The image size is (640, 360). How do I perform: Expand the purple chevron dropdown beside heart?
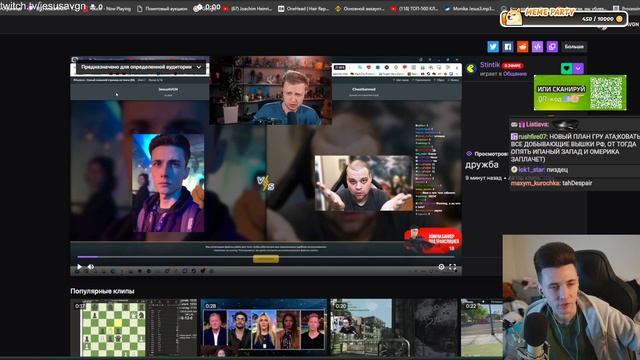(578, 68)
